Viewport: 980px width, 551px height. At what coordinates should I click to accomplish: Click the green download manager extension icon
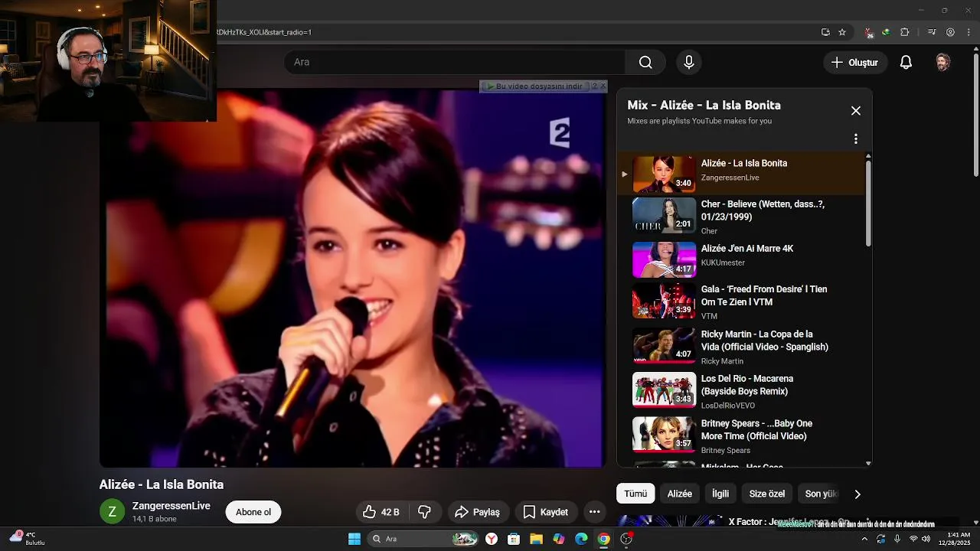point(886,32)
